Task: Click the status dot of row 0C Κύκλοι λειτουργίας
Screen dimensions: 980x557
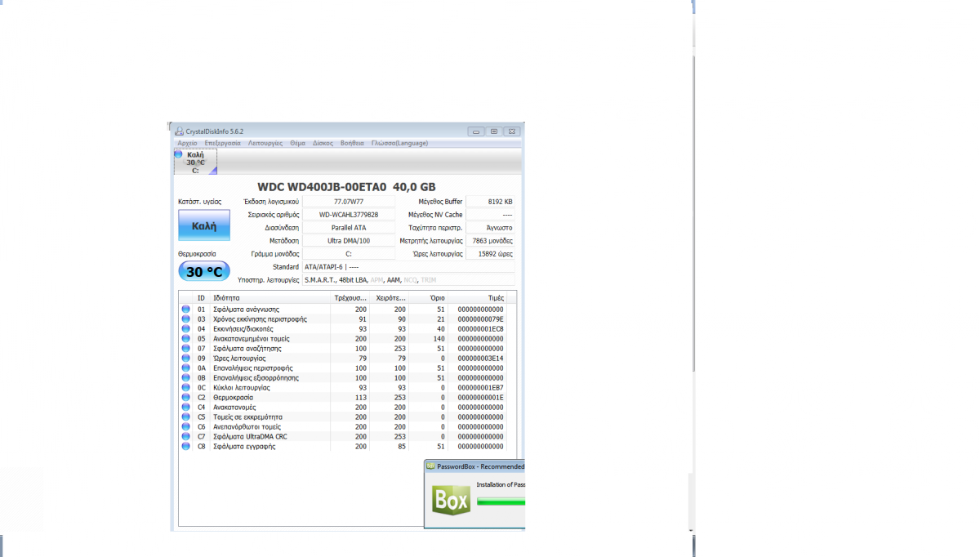Action: point(186,388)
